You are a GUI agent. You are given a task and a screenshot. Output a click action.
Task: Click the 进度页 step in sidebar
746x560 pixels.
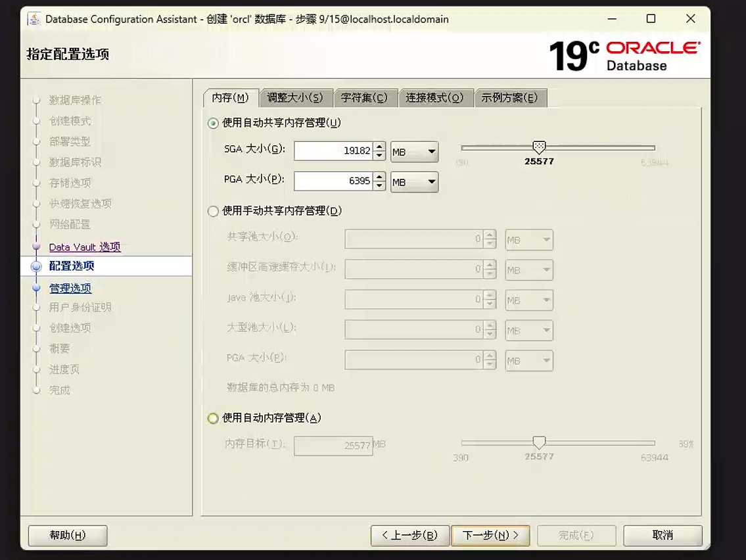[64, 369]
